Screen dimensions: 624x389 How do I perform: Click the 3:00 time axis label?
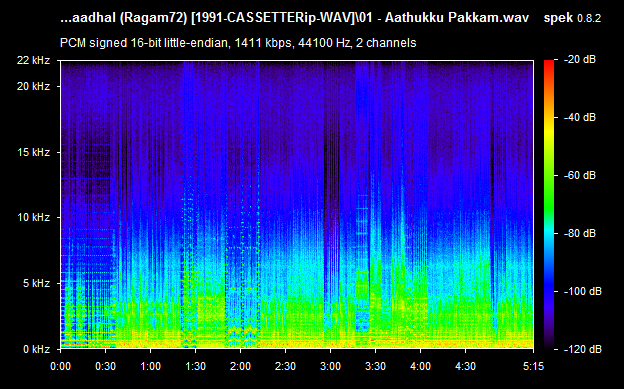[330, 366]
